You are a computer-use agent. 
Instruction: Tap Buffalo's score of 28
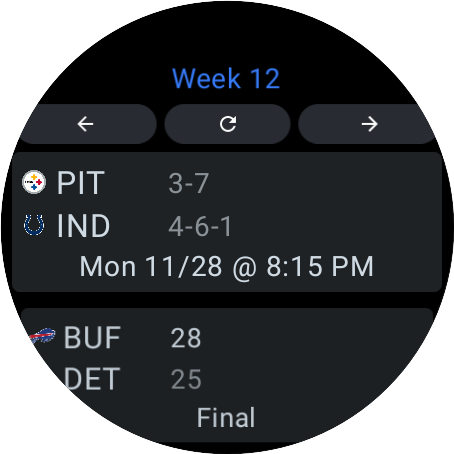(186, 338)
